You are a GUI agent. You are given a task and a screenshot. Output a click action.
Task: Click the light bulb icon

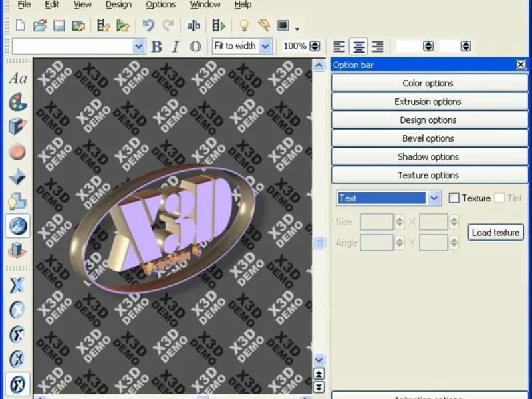coord(244,25)
